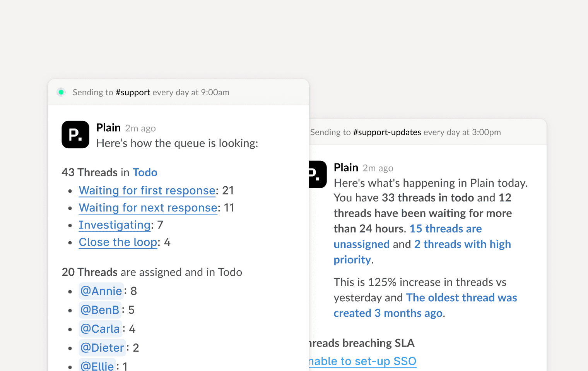Click the @Annie mention
The width and height of the screenshot is (588, 371).
[x=101, y=291]
